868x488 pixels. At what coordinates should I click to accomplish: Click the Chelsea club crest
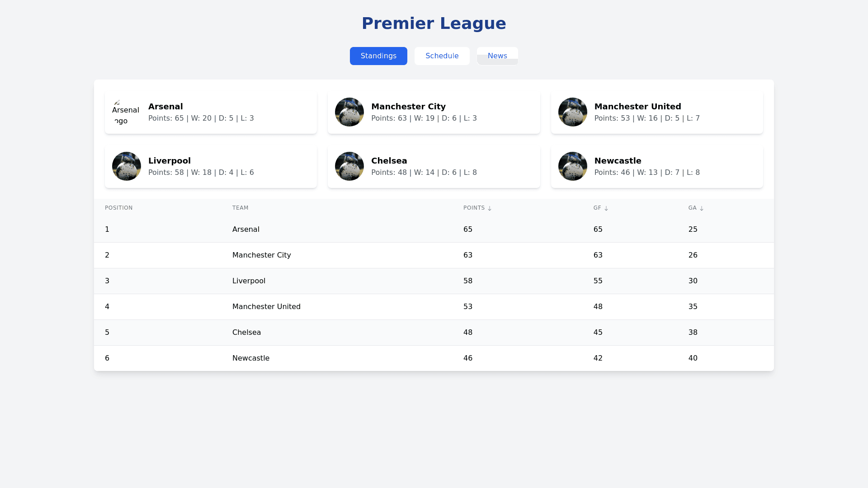[x=349, y=166]
